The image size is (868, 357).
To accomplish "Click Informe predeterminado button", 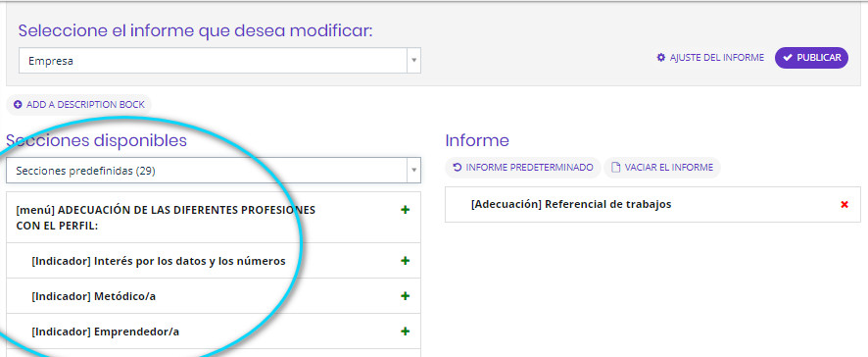I will click(522, 168).
